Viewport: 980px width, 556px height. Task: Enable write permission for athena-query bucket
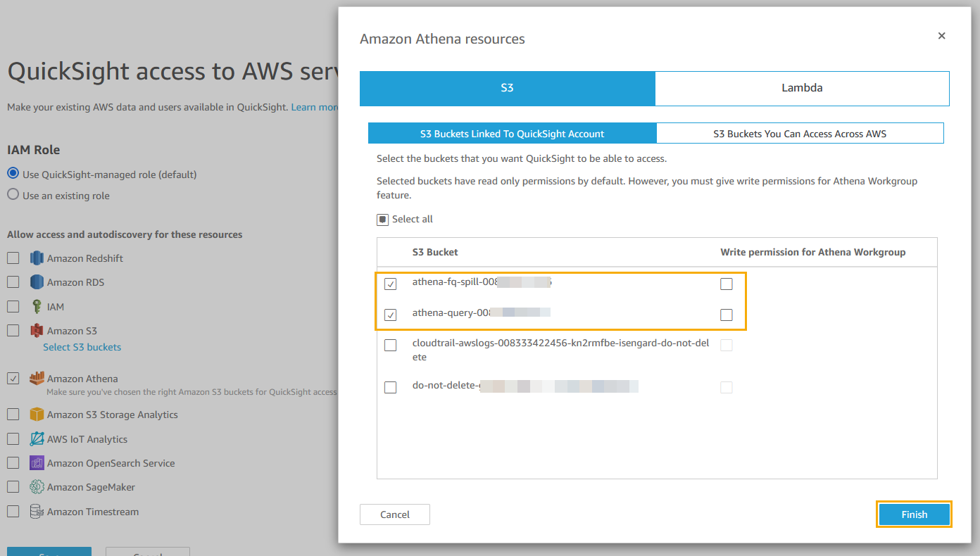[x=727, y=315]
